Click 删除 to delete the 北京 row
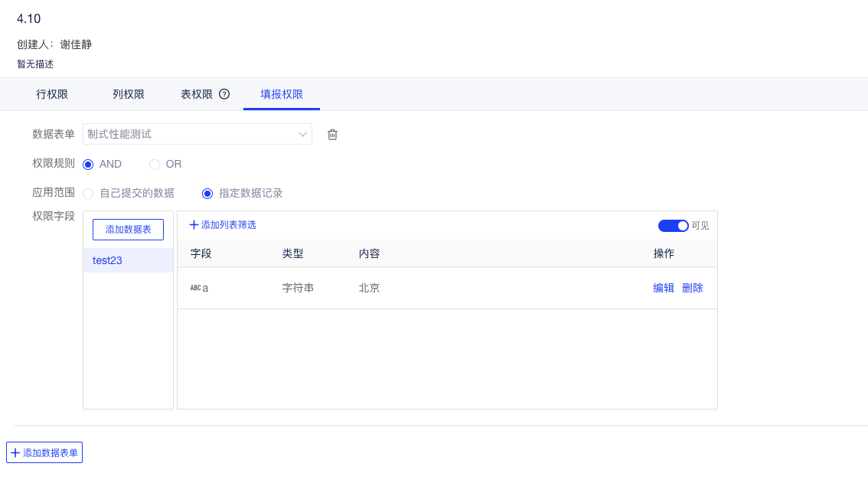This screenshot has width=868, height=483. (693, 288)
